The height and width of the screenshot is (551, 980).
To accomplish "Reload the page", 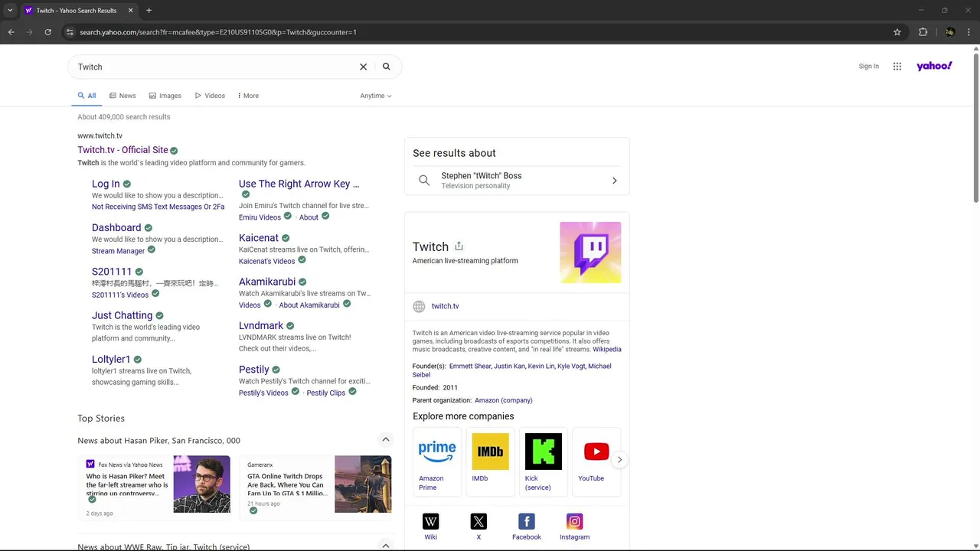I will tap(47, 32).
